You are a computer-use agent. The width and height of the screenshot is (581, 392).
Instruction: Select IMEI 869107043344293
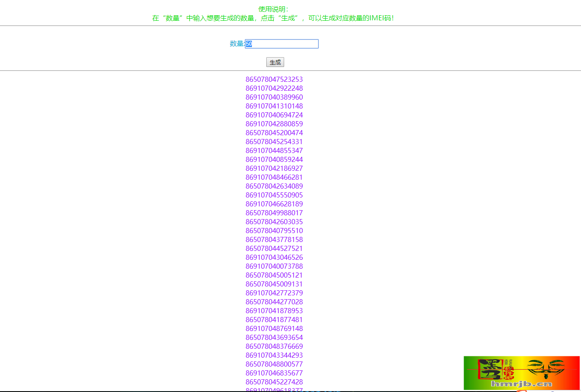point(274,355)
